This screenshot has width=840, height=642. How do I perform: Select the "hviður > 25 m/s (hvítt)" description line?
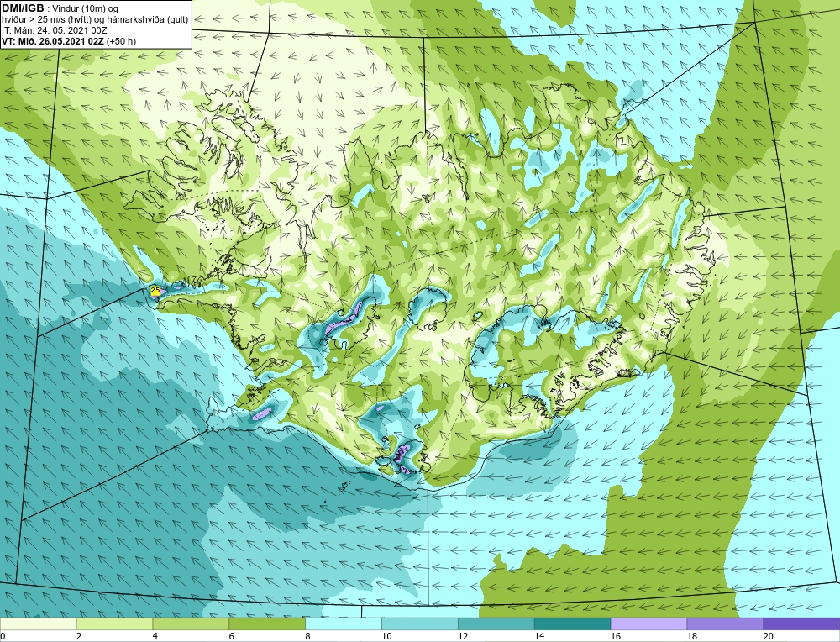tap(96, 19)
